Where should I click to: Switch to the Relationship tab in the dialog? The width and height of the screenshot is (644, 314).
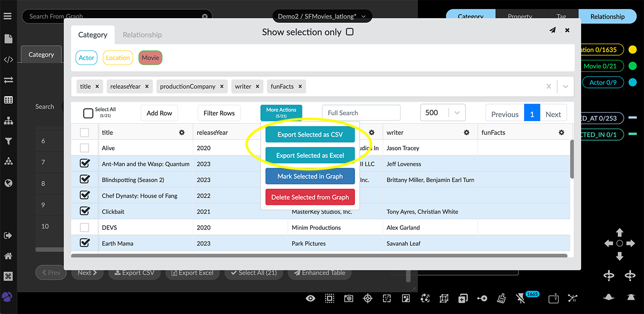point(142,35)
